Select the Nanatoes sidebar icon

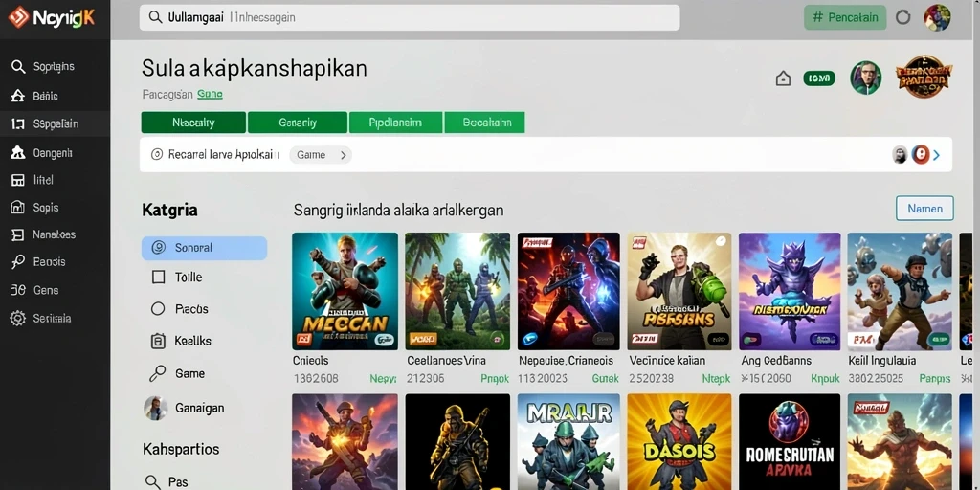[18, 235]
